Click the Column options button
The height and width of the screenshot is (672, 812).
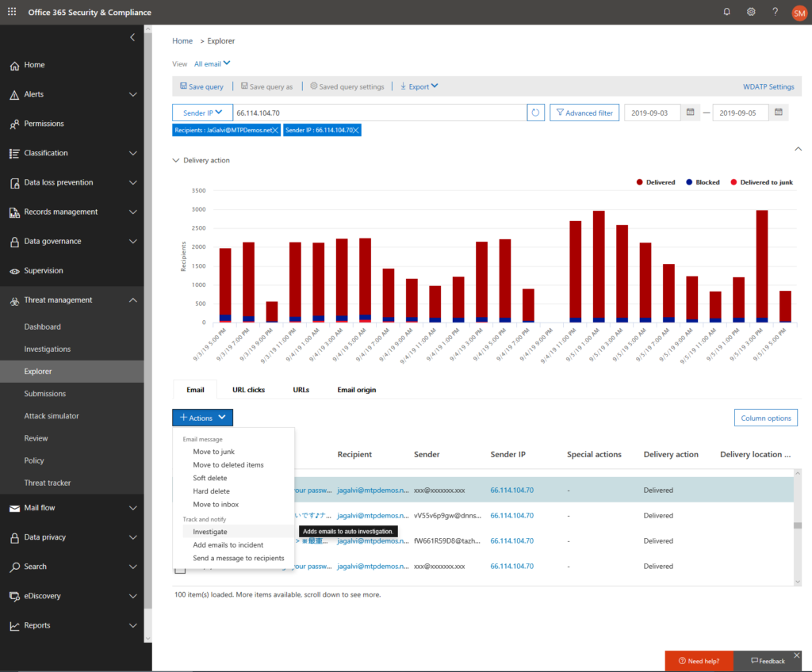tap(765, 418)
